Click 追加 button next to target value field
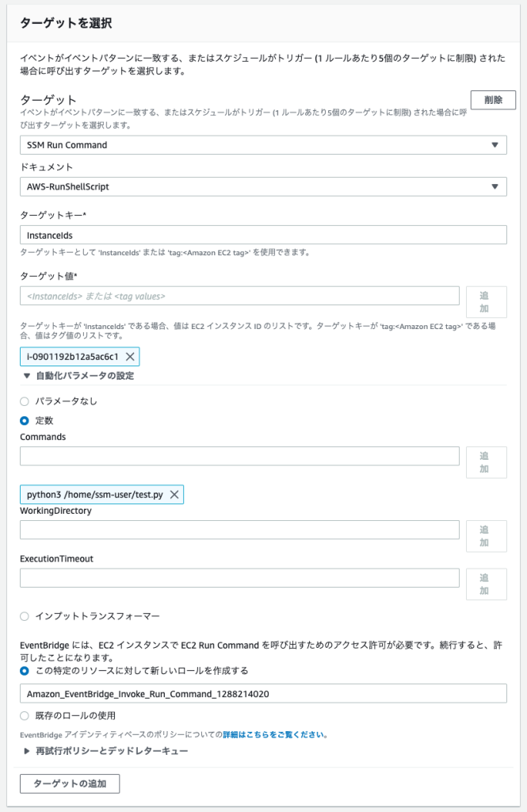This screenshot has height=812, width=527. [486, 302]
